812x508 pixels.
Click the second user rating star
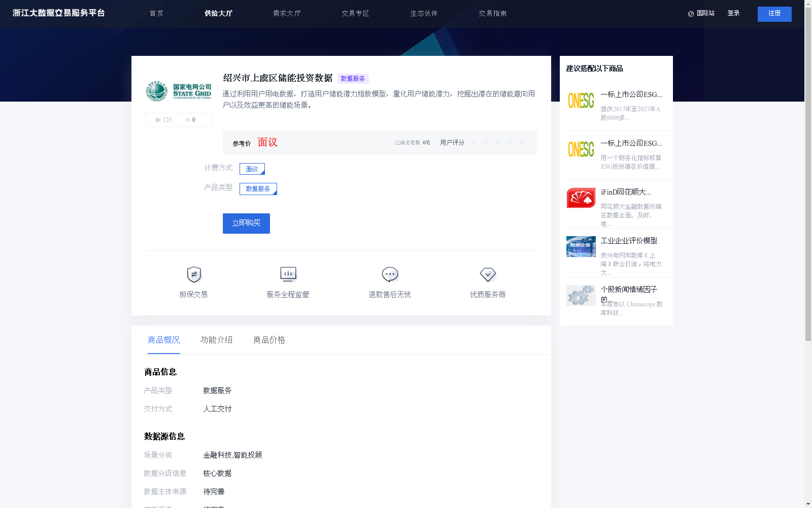point(485,142)
